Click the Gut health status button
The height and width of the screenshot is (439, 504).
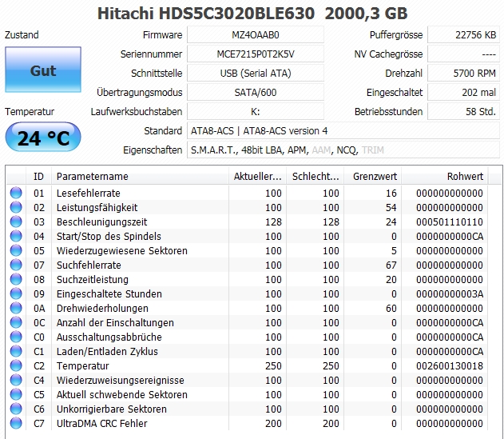point(43,70)
